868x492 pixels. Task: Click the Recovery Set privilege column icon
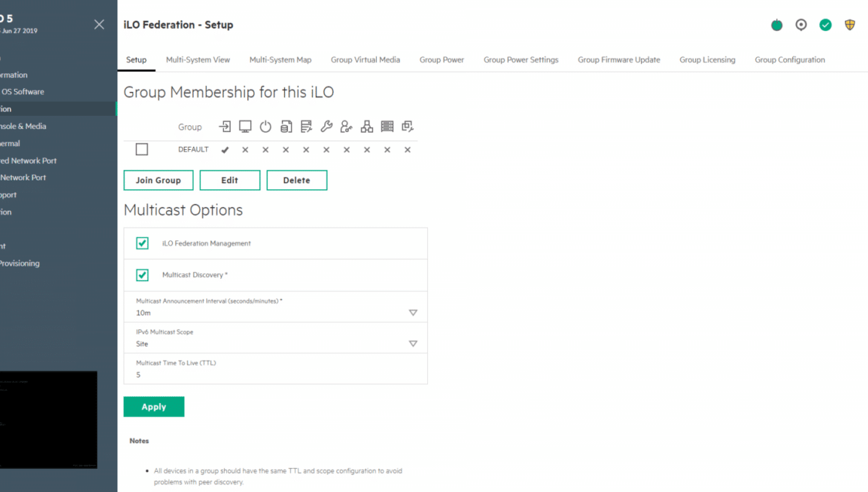(407, 127)
